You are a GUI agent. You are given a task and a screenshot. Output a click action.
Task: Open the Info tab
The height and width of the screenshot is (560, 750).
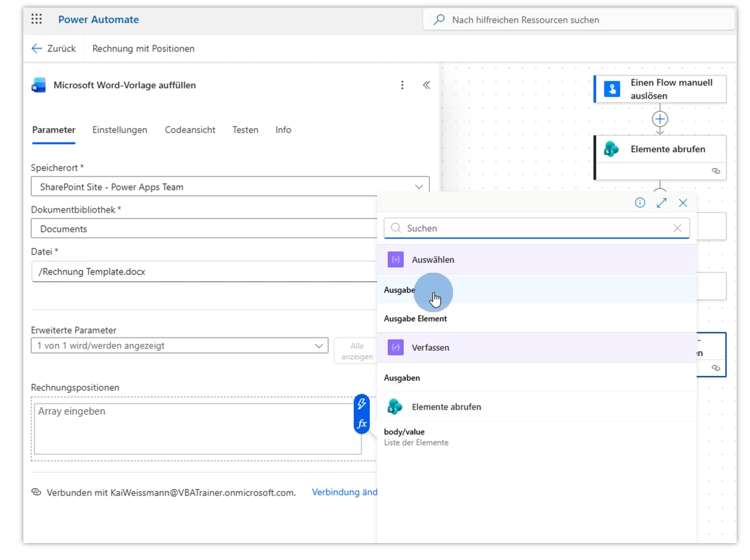283,130
